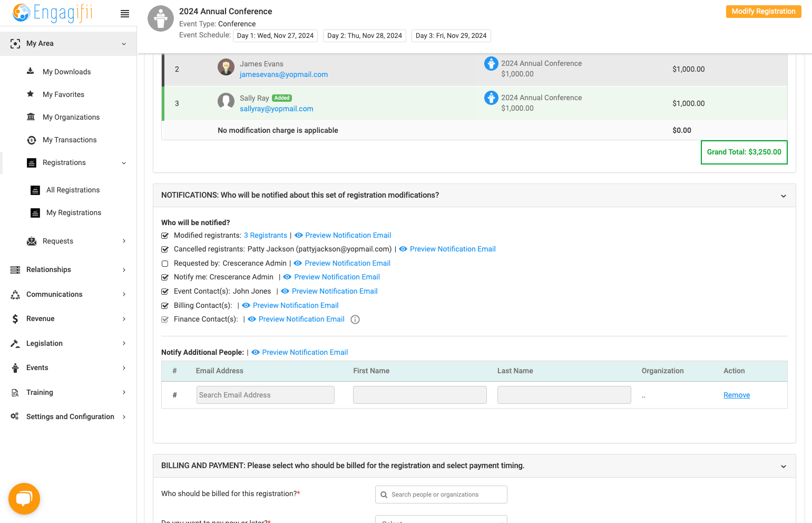This screenshot has width=812, height=523.
Task: Click the Settings and Configuration gears icon
Action: coord(15,416)
